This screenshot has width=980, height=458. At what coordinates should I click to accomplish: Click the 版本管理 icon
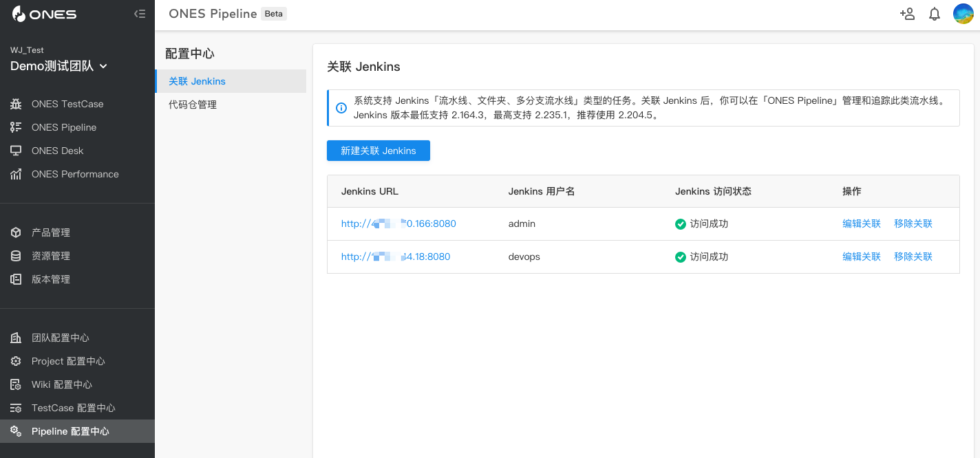tap(16, 279)
